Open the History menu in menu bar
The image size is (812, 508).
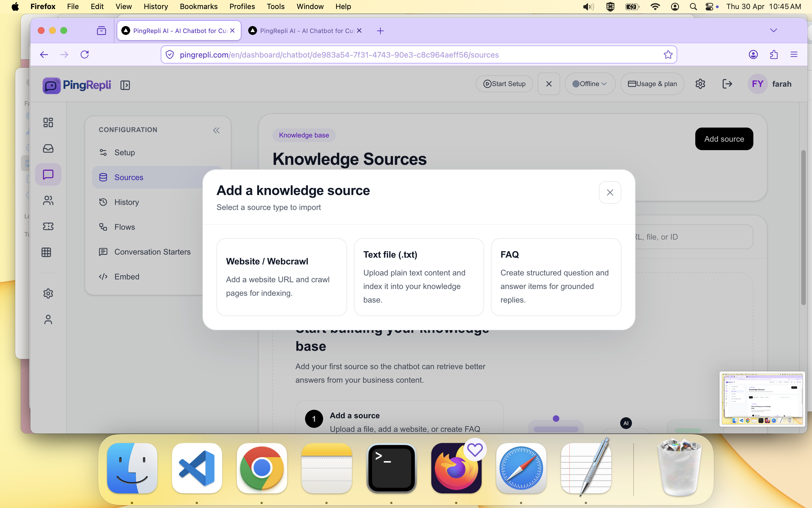pyautogui.click(x=156, y=6)
